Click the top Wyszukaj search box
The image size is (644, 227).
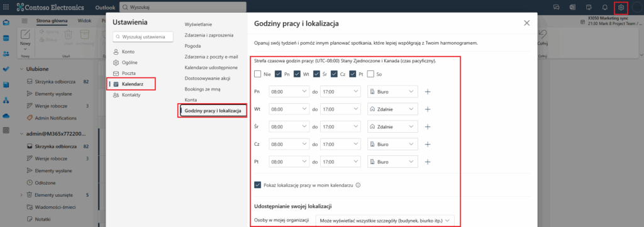(183, 8)
